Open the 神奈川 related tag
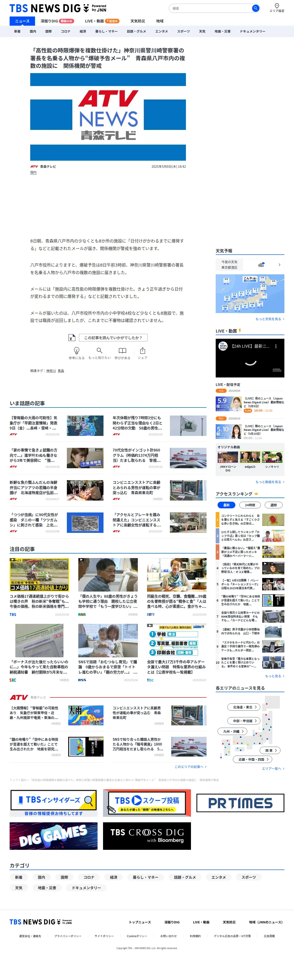 (x=51, y=371)
